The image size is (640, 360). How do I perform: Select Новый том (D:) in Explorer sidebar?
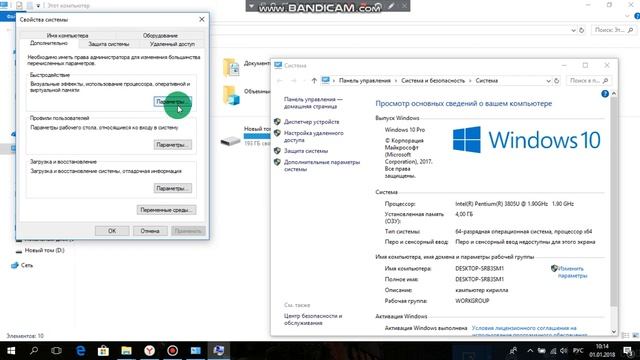point(44,250)
